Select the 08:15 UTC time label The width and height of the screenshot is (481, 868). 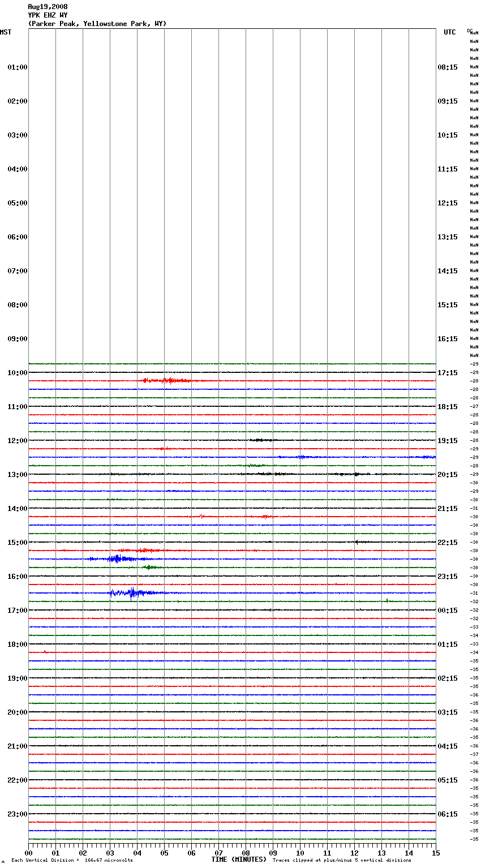click(x=448, y=67)
